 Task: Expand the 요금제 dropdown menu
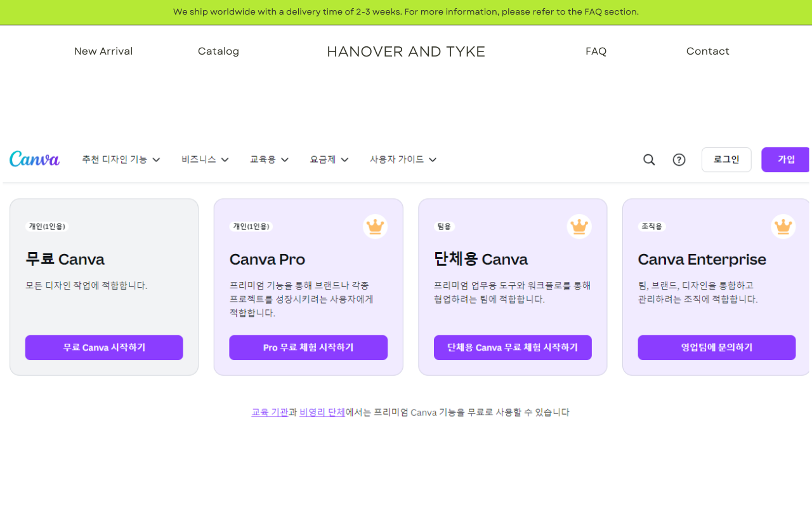pyautogui.click(x=329, y=159)
